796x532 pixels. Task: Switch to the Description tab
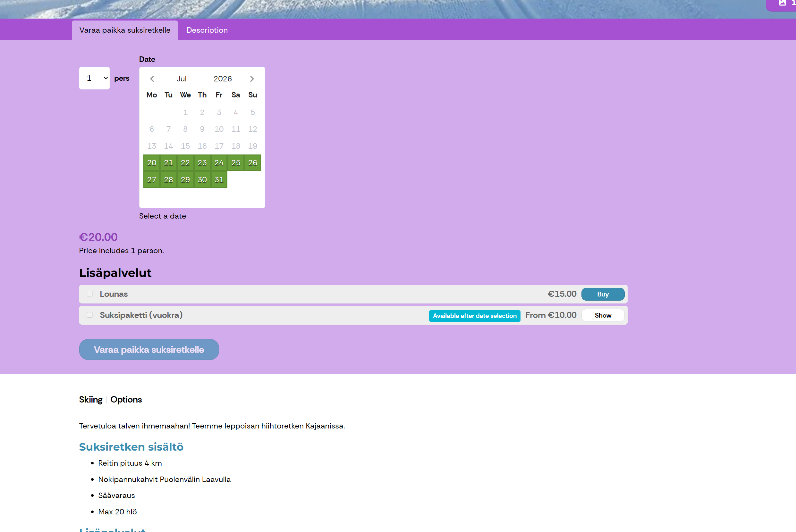pos(207,30)
